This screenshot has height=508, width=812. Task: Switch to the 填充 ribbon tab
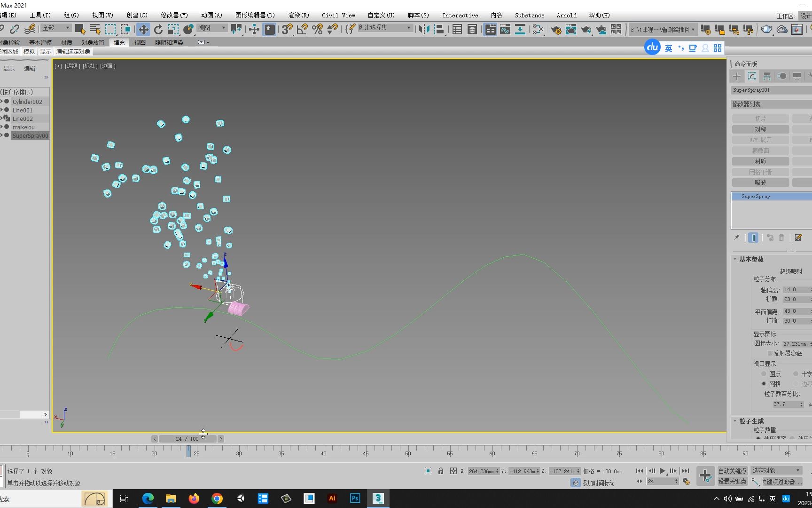(x=119, y=42)
